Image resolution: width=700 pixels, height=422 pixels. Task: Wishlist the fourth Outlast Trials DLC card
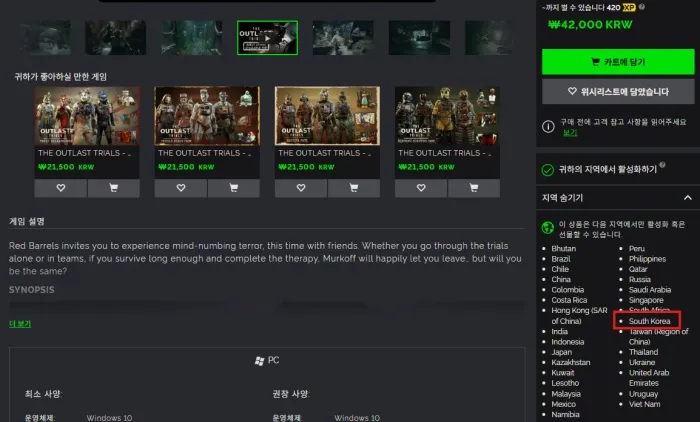coord(421,188)
